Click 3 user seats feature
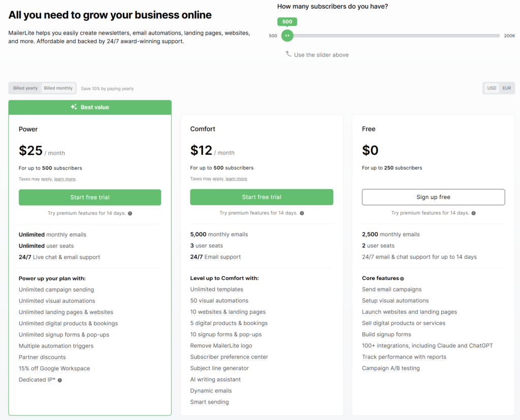 pyautogui.click(x=207, y=245)
